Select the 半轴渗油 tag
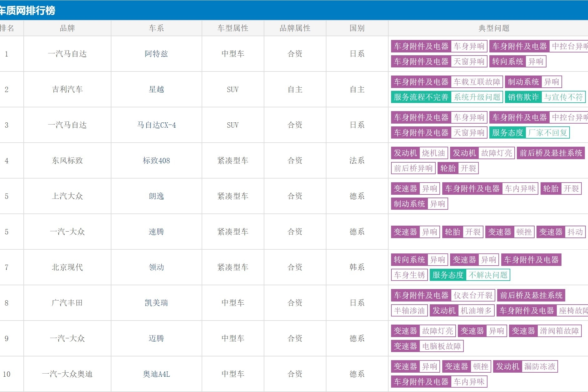 tap(409, 311)
